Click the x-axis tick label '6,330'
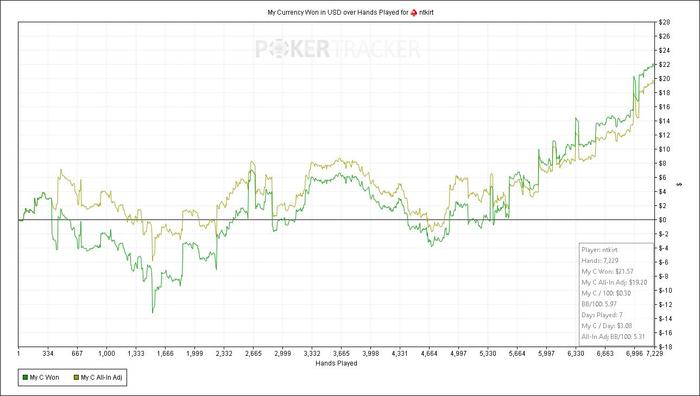 tap(576, 354)
